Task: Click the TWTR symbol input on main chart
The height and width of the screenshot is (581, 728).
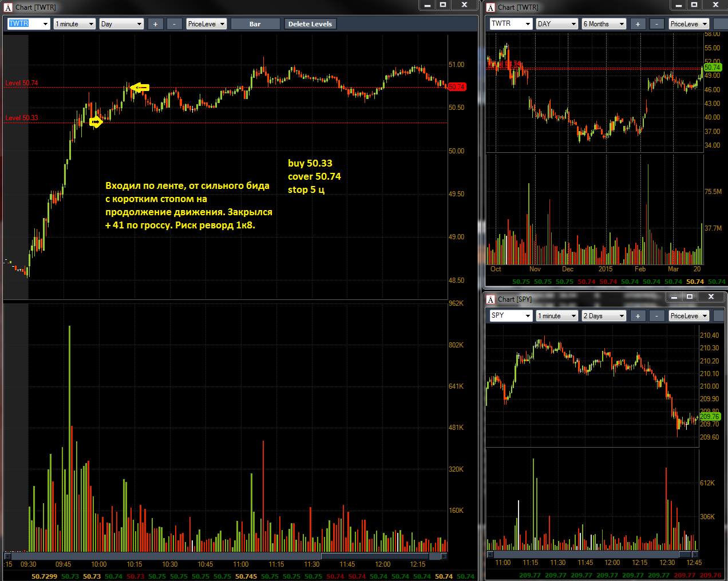Action: 29,24
